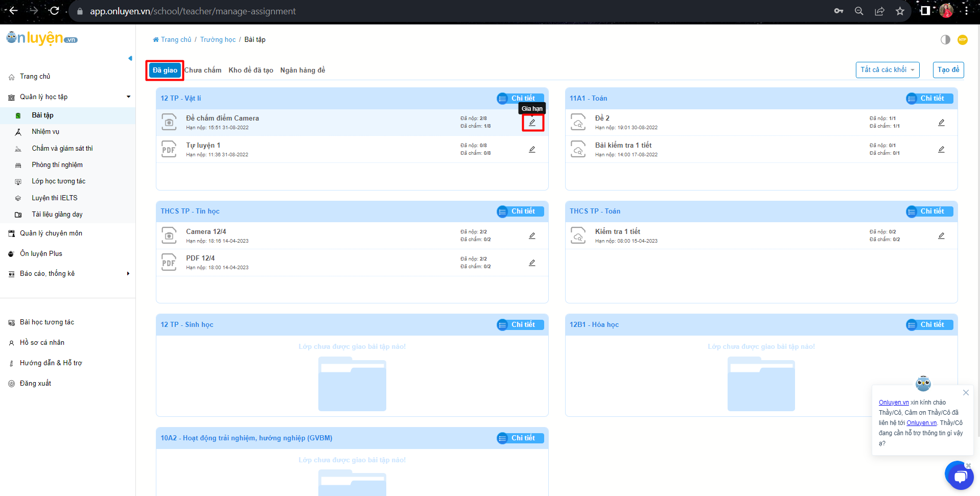Click Chi tiết for 11A1 - Toán
The width and height of the screenshot is (980, 496).
929,99
